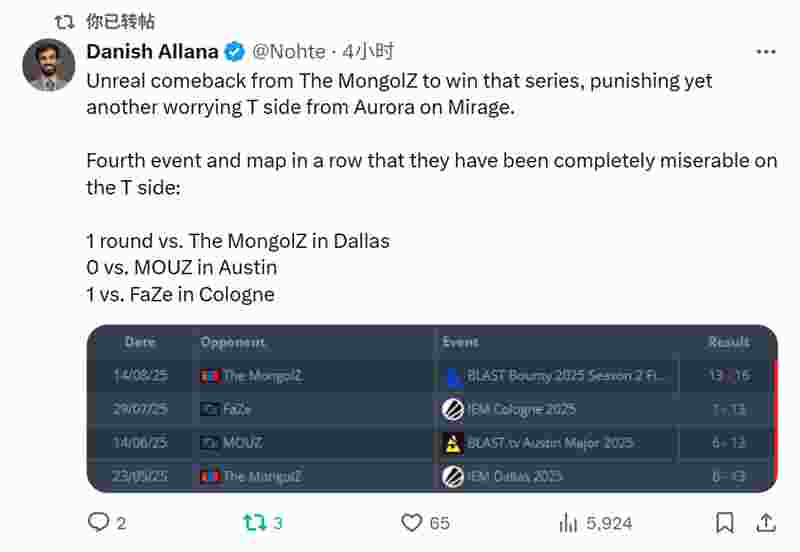Undo the repost via green retweet icon
This screenshot has height=552, width=800.
pos(255,522)
